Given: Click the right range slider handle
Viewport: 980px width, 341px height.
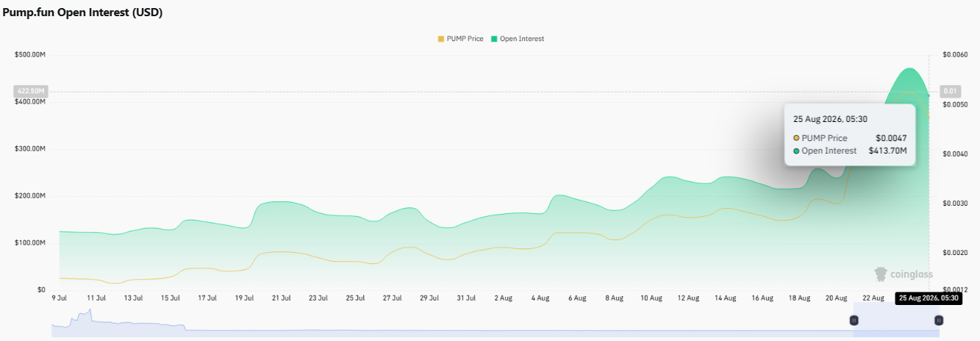Looking at the screenshot, I should pos(939,320).
